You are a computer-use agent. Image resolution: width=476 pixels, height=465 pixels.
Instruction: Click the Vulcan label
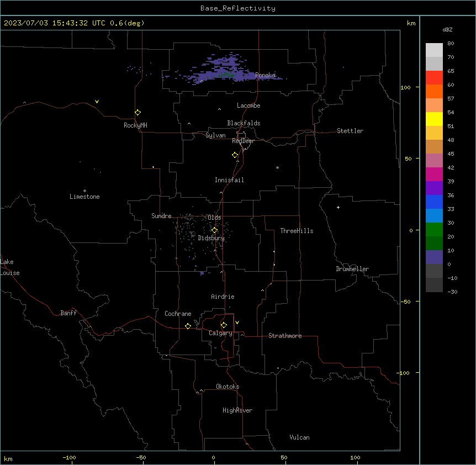[x=299, y=437]
